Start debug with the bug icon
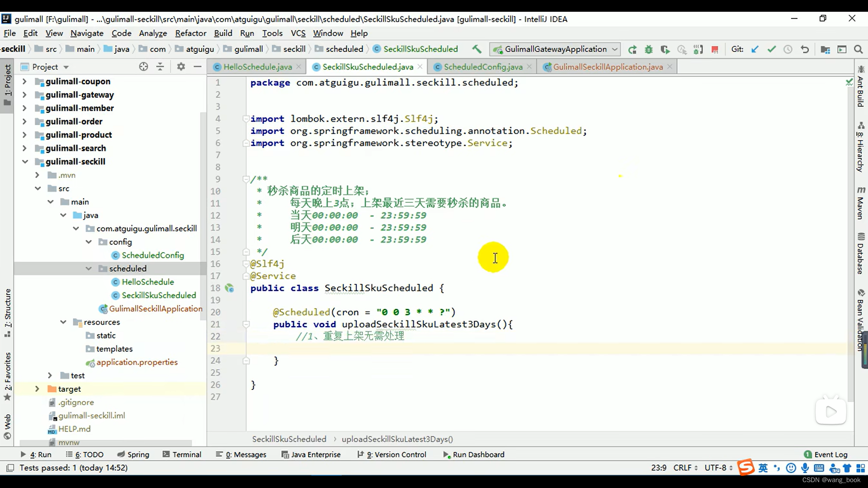 point(649,49)
